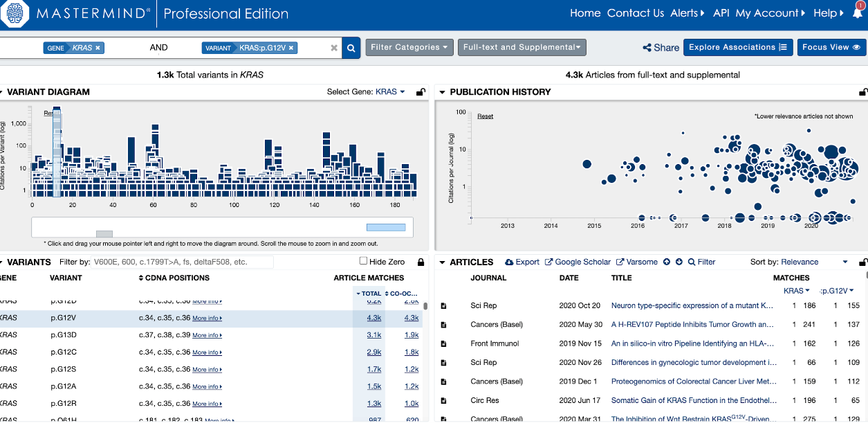Open document icon for Cancers 2019 Dec 1

tap(444, 382)
